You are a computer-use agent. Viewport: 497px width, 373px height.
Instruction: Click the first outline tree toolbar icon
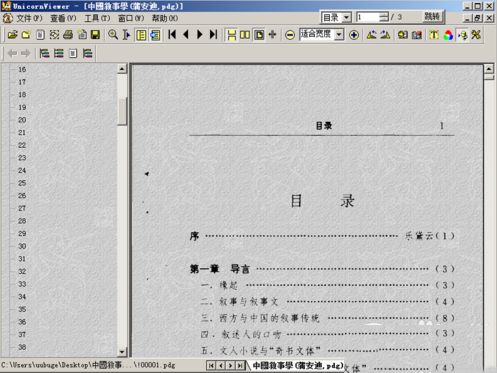(44, 53)
